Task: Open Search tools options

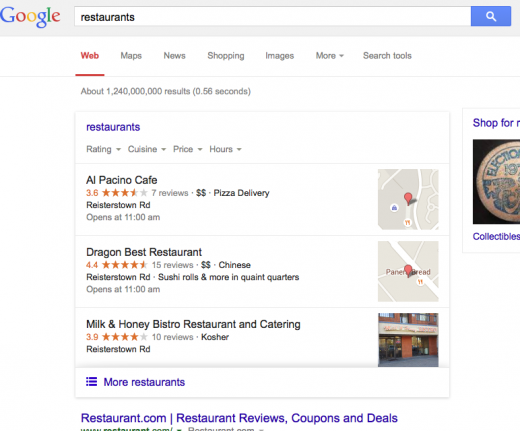Action: point(387,56)
